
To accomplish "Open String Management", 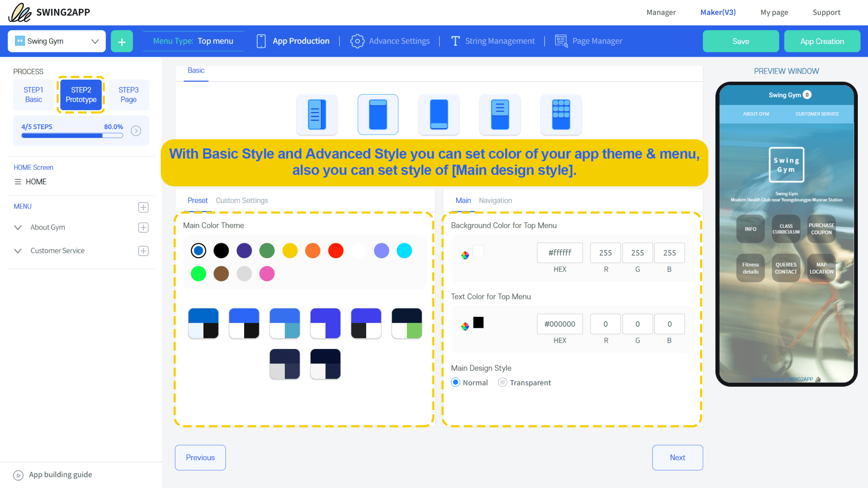I will coord(500,41).
